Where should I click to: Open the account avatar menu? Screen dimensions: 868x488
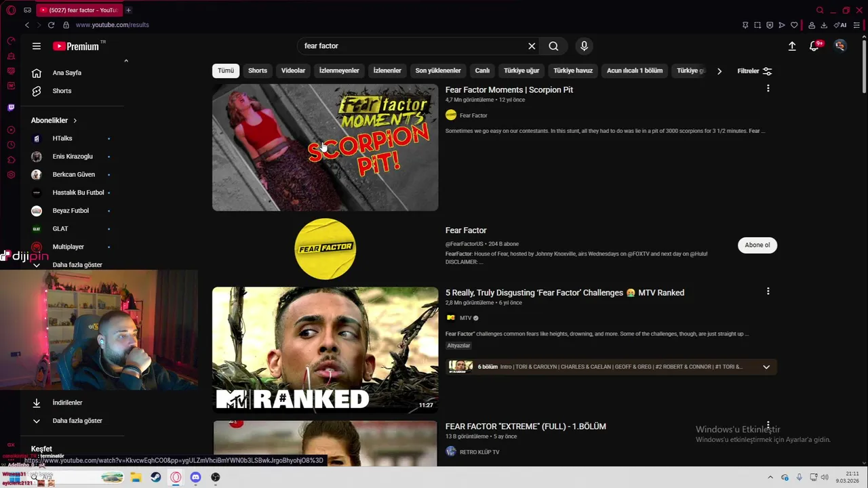[x=840, y=46]
